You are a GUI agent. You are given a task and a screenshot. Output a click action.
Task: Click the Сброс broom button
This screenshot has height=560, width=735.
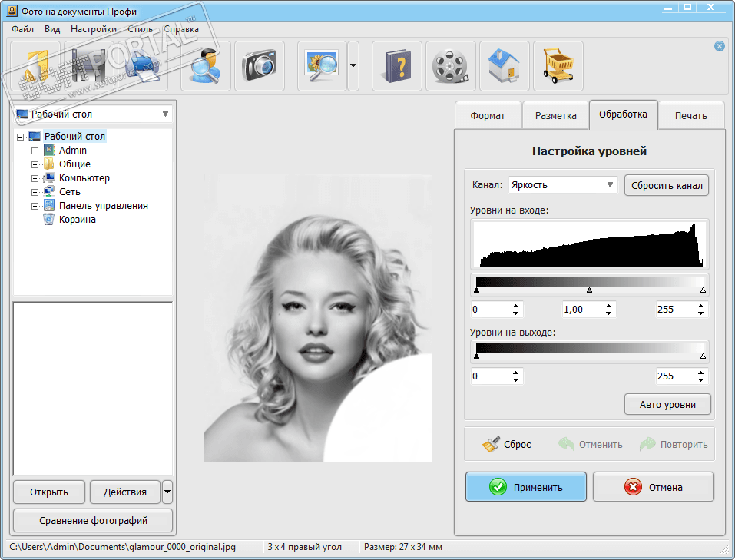(x=507, y=444)
